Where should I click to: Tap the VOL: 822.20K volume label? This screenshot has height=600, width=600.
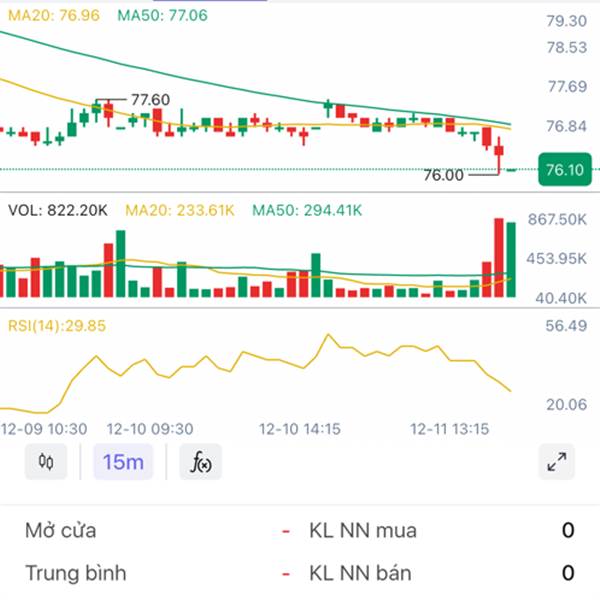[x=58, y=210]
